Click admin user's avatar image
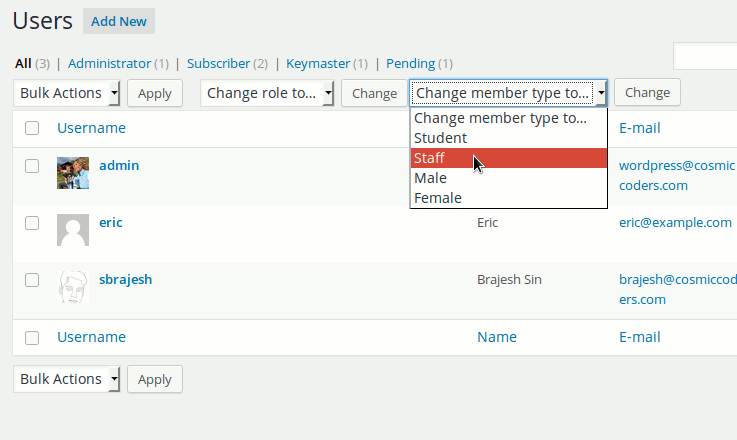 (x=74, y=173)
